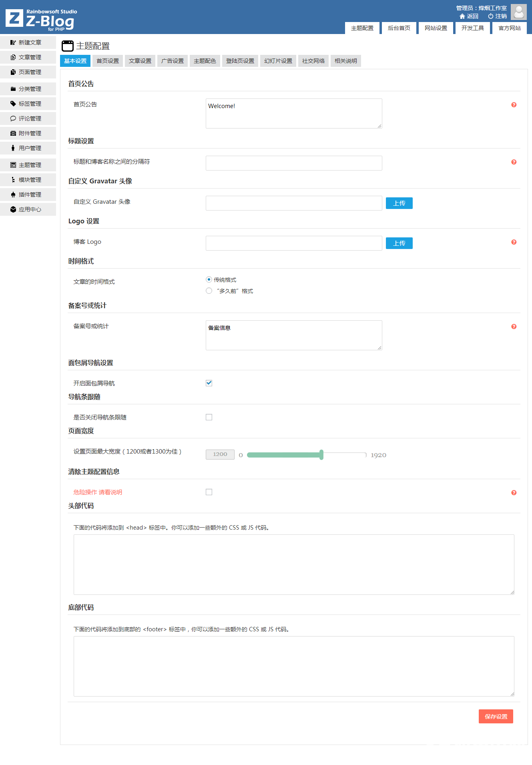The image size is (532, 765).
Task: Click the 附件管理 icon
Action: [x=13, y=133]
